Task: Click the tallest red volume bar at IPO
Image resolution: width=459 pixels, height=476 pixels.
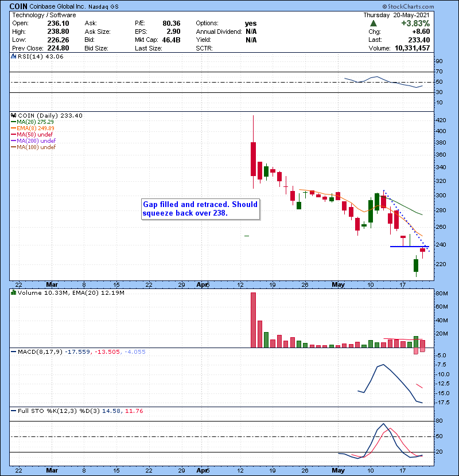Action: click(253, 320)
